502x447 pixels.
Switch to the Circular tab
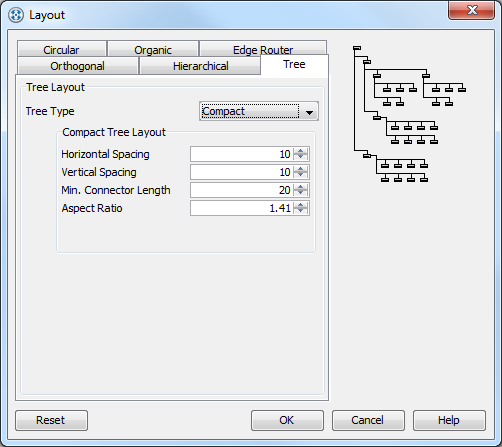pyautogui.click(x=62, y=49)
